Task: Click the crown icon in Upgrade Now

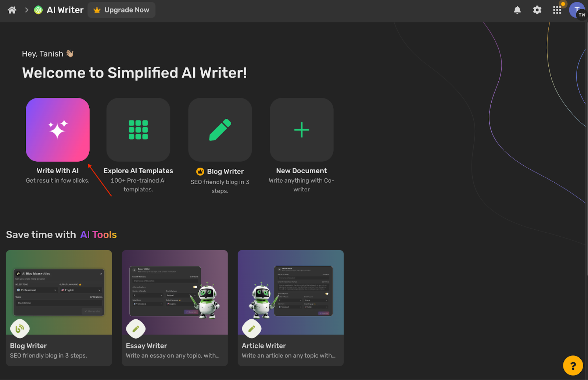Action: (97, 10)
